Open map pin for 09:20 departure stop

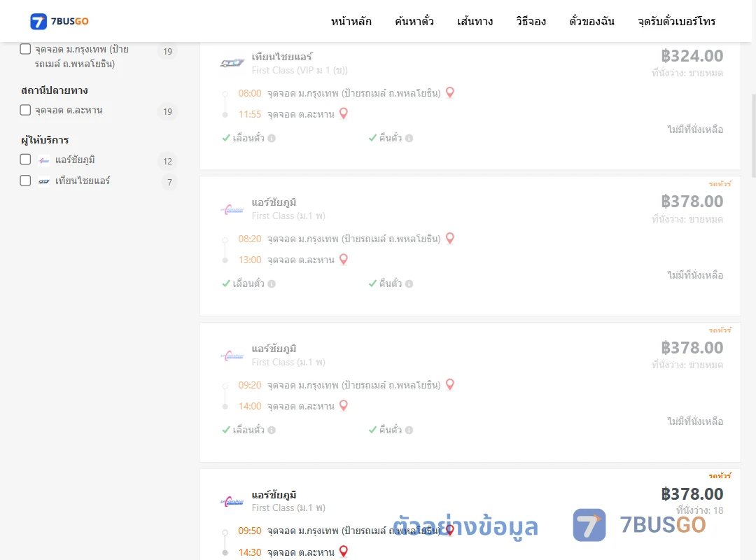point(450,384)
